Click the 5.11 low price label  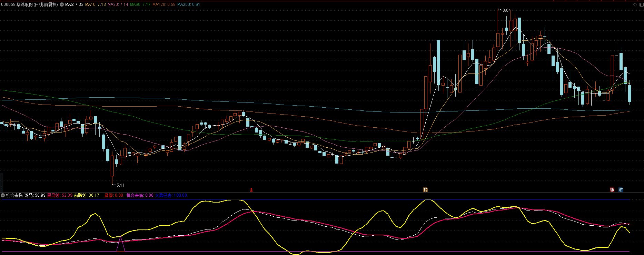[120, 185]
